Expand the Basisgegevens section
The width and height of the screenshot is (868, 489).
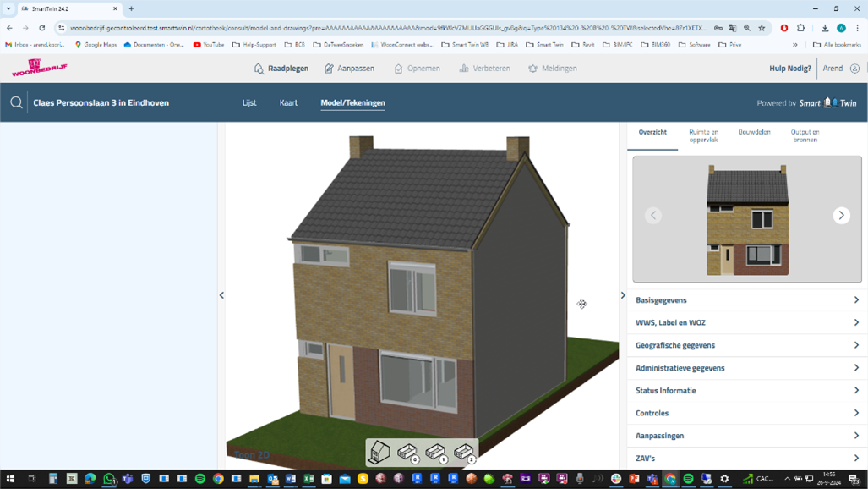click(747, 300)
